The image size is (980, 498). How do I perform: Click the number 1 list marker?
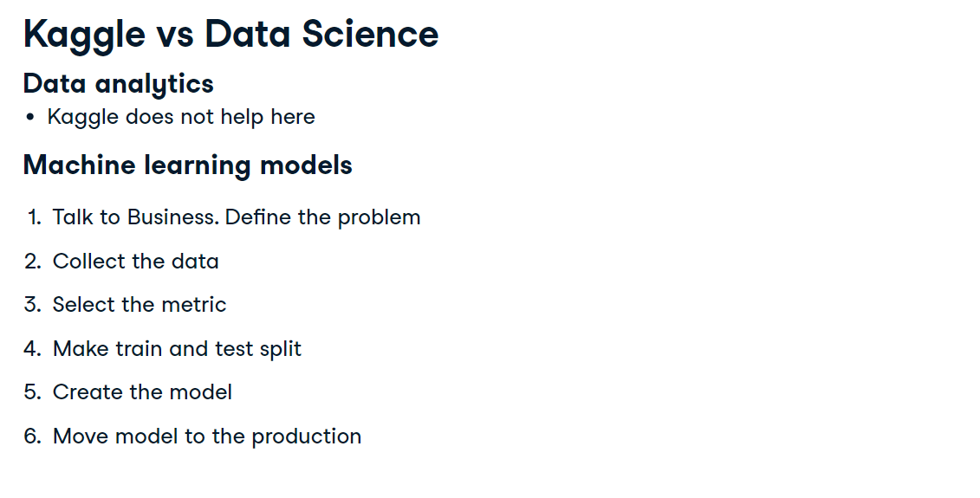pyautogui.click(x=35, y=217)
